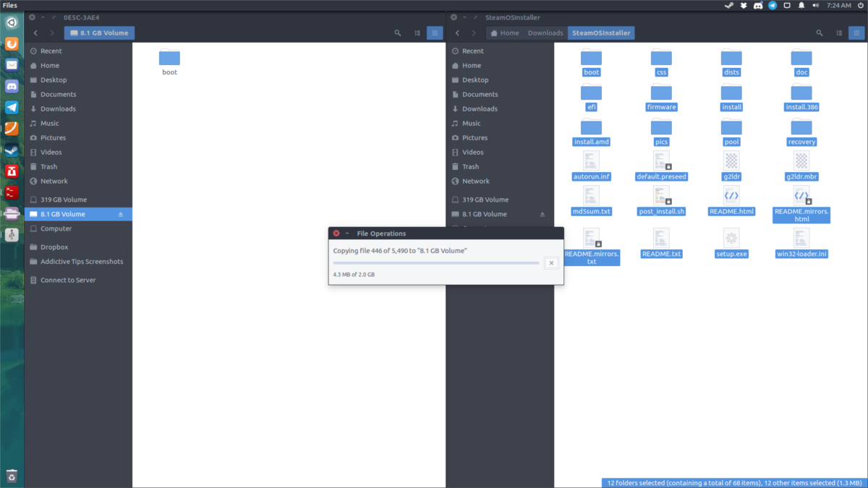Open the Trash icon in the dock

[x=12, y=476]
